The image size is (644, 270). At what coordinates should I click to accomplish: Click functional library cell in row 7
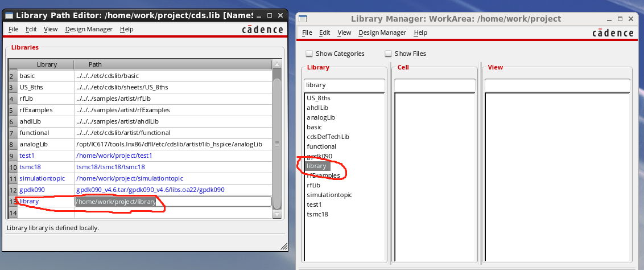[x=45, y=133]
